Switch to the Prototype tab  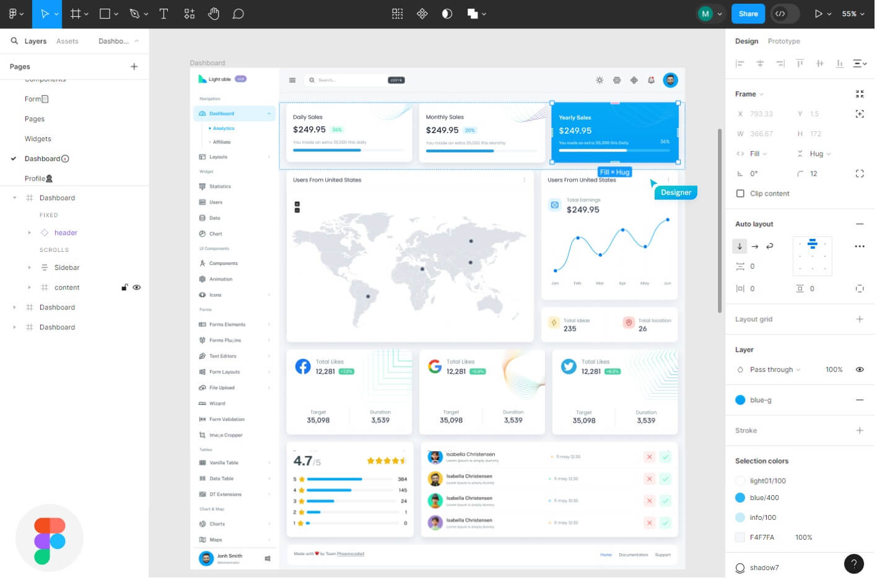pos(783,41)
